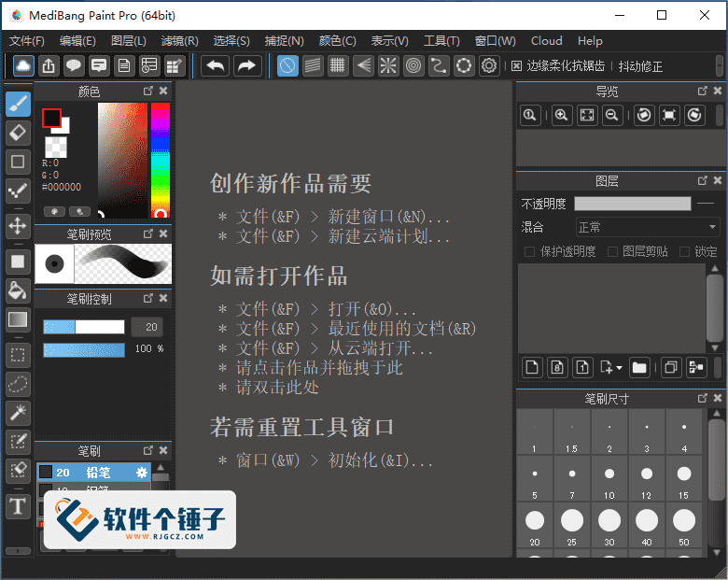Select the Bucket fill tool
728x580 pixels.
click(x=18, y=290)
